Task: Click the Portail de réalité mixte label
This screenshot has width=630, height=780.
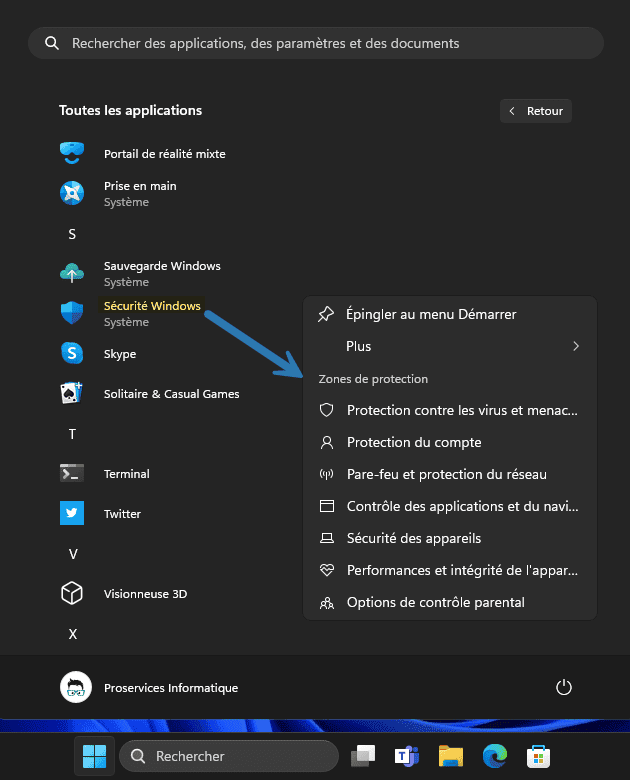Action: click(x=165, y=154)
